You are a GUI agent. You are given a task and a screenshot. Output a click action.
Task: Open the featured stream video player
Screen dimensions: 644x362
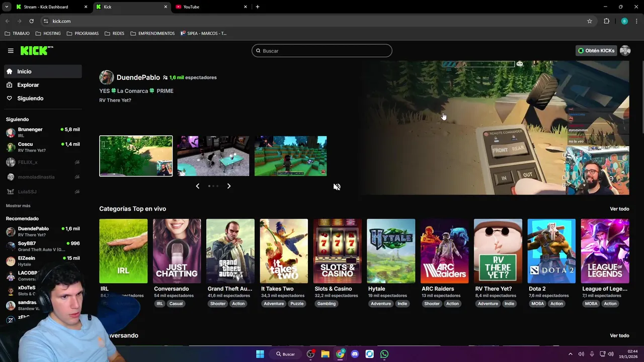(x=496, y=128)
